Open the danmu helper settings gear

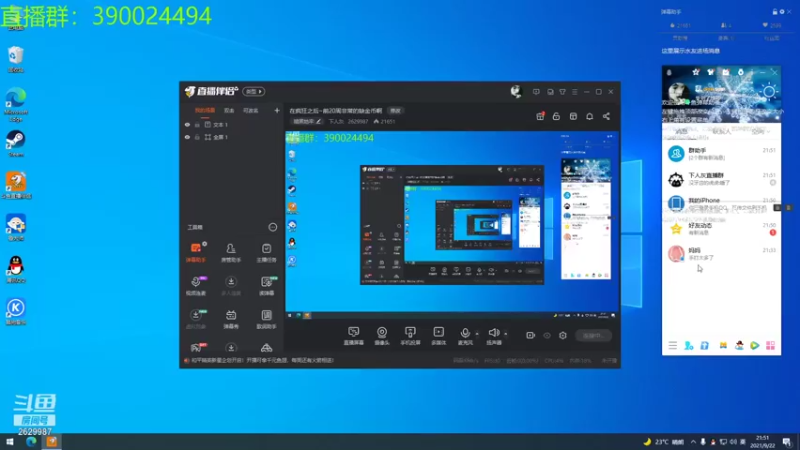coord(782,12)
